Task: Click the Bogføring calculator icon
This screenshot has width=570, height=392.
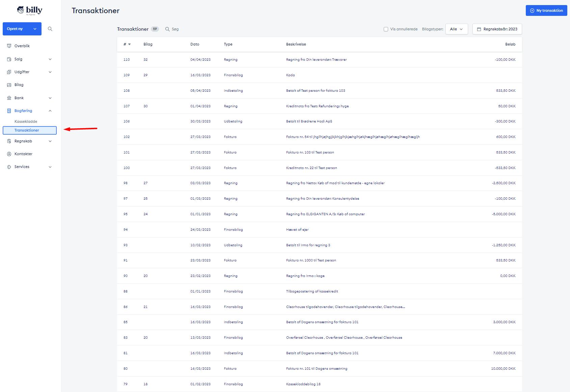Action: coord(9,111)
